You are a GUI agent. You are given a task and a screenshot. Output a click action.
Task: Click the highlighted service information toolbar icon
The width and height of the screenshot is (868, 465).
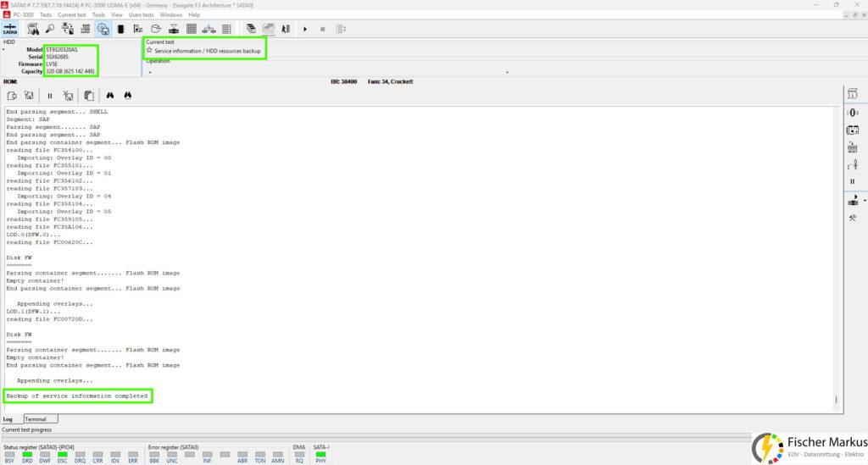click(x=103, y=29)
